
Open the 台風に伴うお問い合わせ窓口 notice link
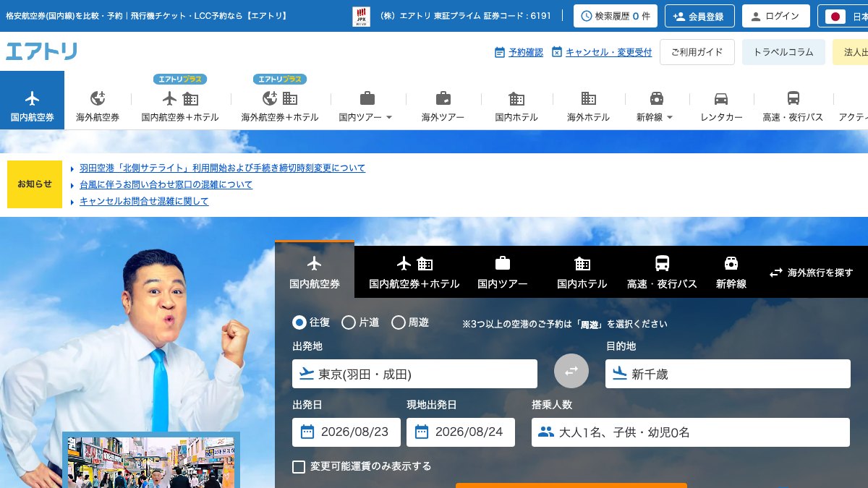pyautogui.click(x=166, y=184)
